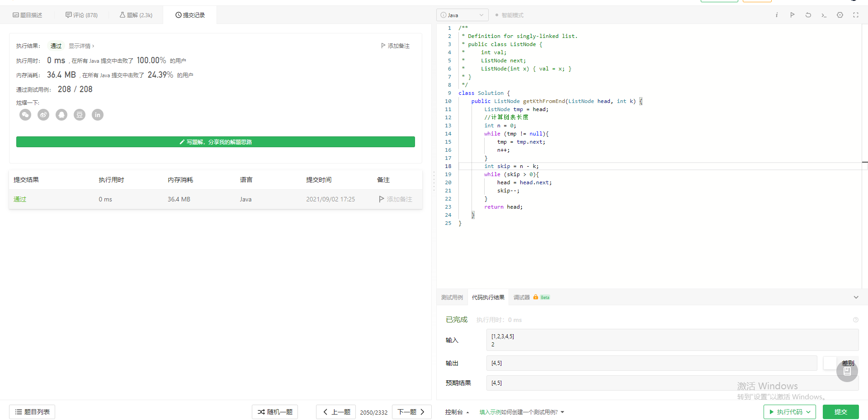Viewport: 868px width, 420px height.
Task: Click the 36.4 MB memory cell
Action: tap(179, 199)
